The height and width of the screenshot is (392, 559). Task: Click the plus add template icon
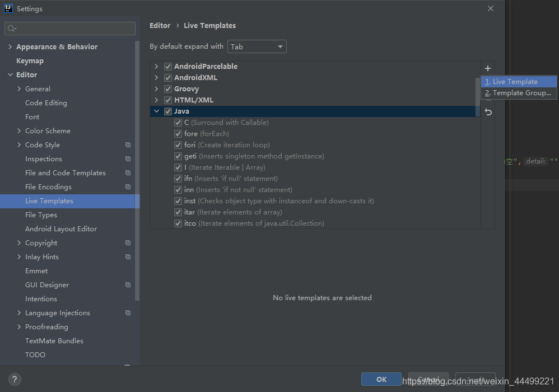point(488,68)
